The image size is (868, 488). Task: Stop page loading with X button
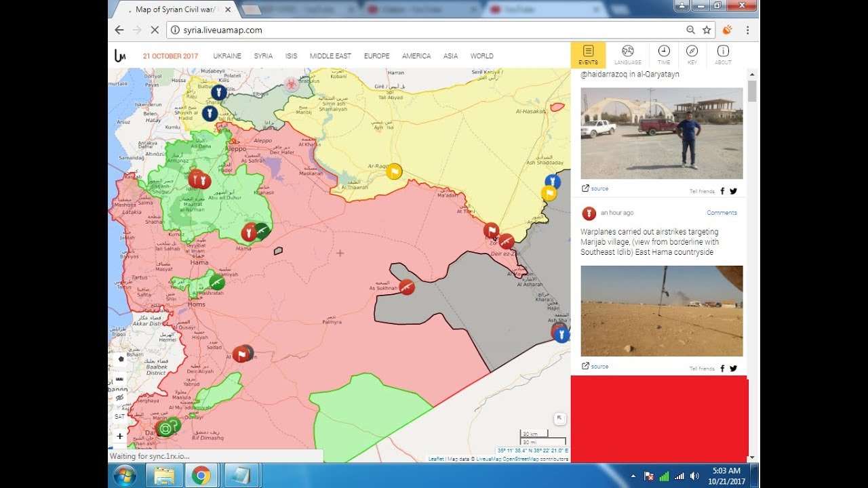pyautogui.click(x=155, y=30)
